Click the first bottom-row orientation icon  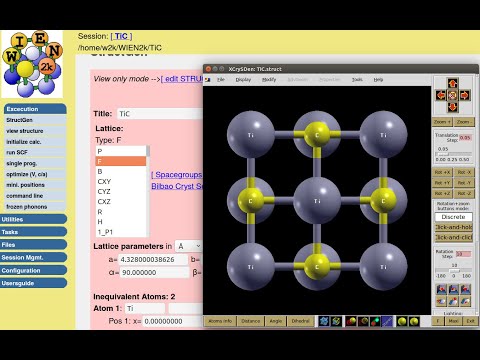click(441, 301)
